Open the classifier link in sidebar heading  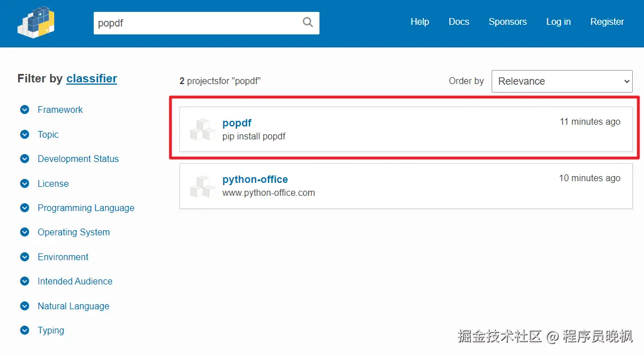pyautogui.click(x=91, y=78)
